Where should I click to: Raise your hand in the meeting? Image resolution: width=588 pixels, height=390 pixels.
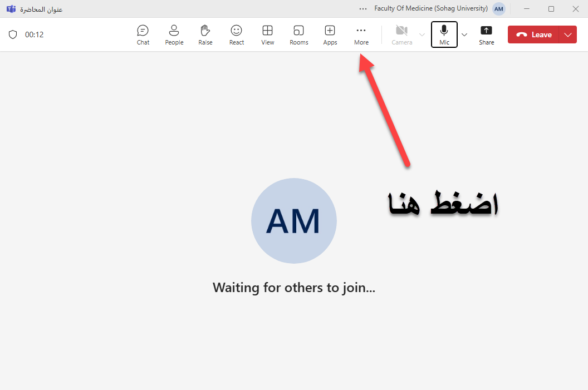coord(205,34)
